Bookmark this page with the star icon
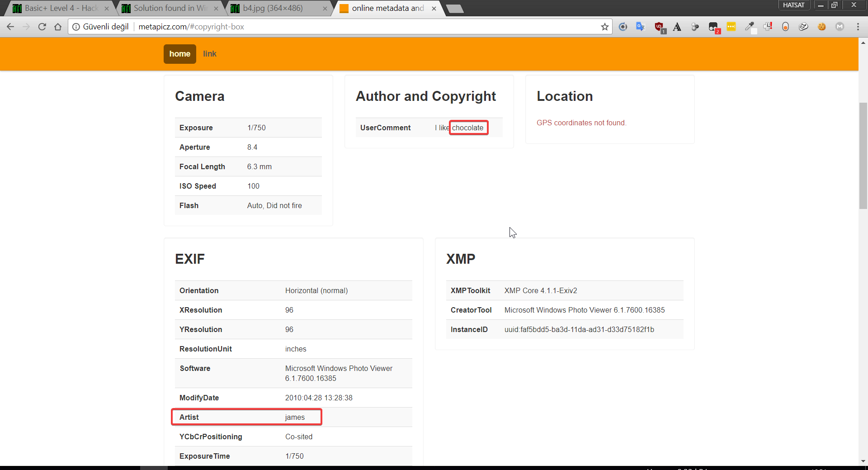Screen dimensions: 868x470 604,27
